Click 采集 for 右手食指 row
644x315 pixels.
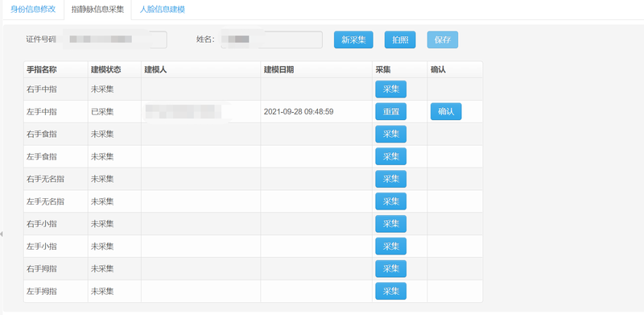390,134
